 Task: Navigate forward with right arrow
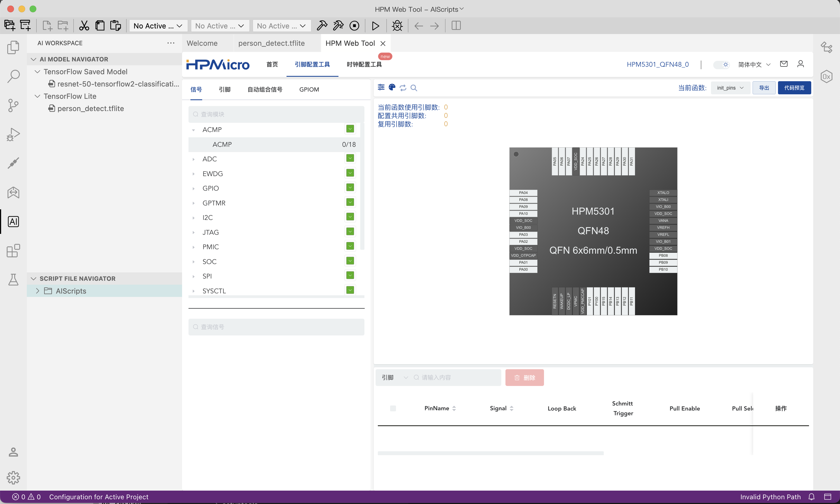pos(435,26)
